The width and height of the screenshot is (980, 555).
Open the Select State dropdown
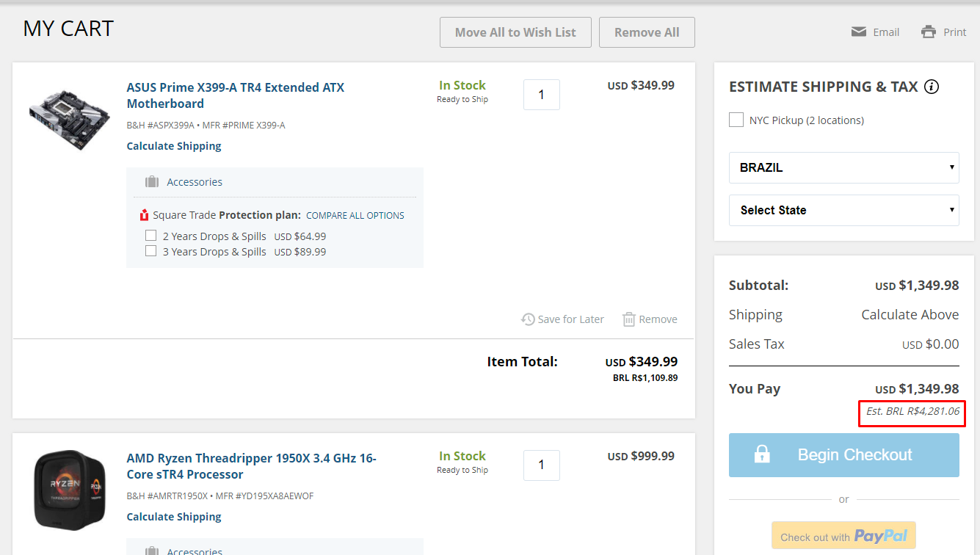point(844,210)
